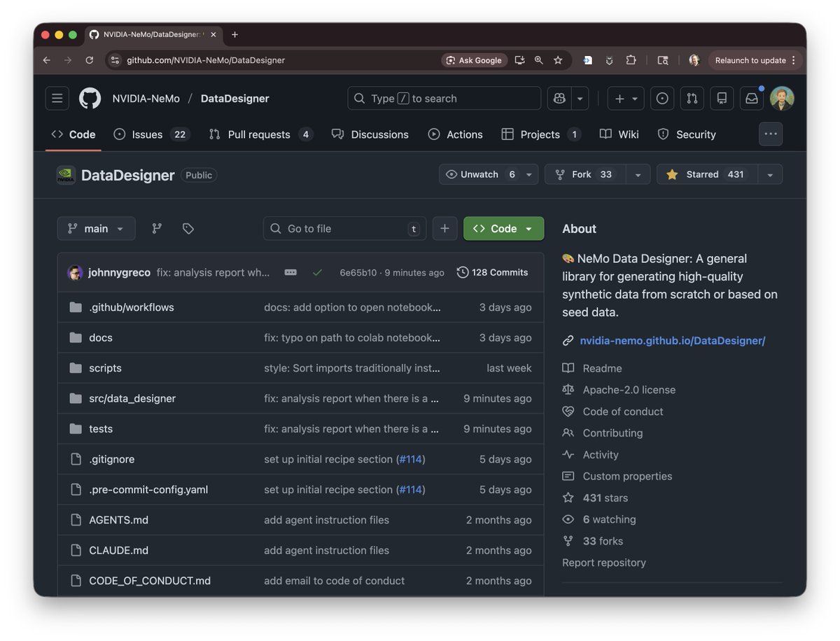Click the johnnygreco author name
Screen dimensions: 840x641
pos(119,272)
